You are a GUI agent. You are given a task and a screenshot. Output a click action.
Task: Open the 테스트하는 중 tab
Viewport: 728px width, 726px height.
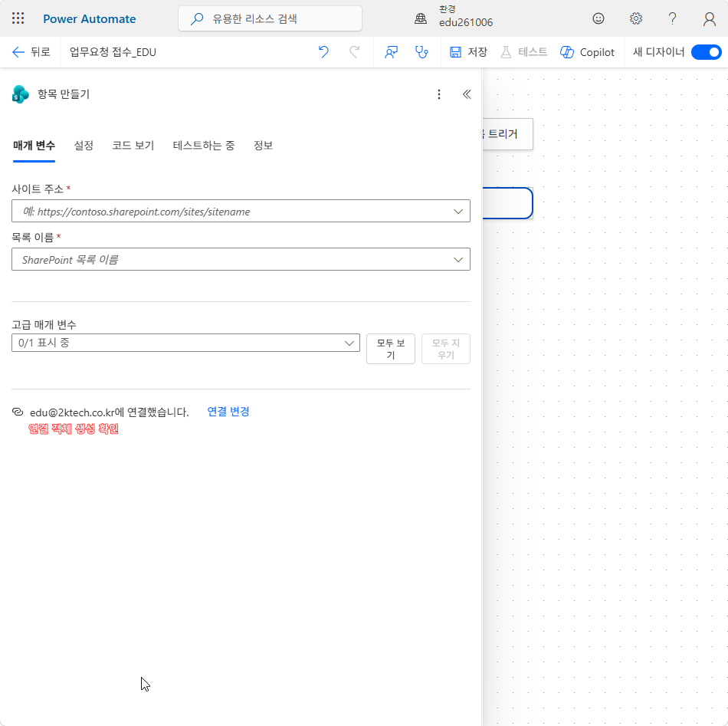point(203,146)
